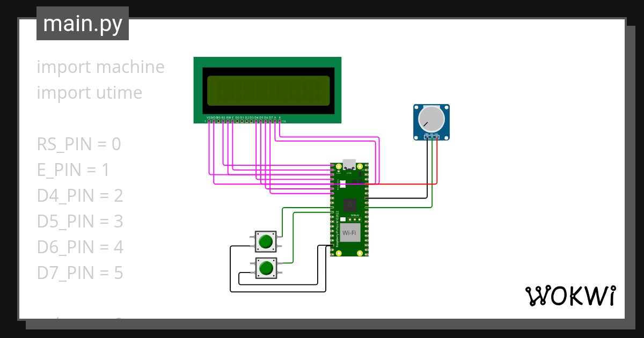Click the Wi-Fi module on the Pico

pyautogui.click(x=350, y=231)
